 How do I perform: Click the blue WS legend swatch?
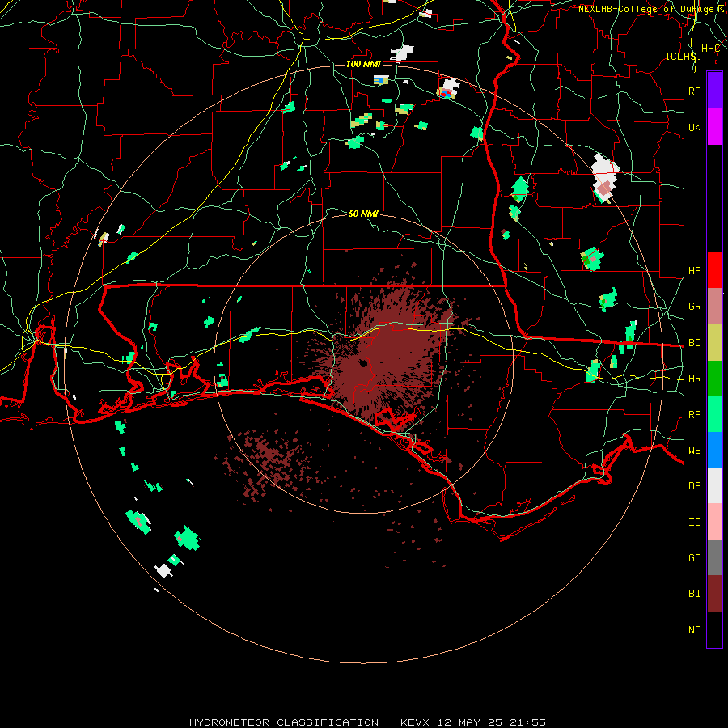point(714,450)
